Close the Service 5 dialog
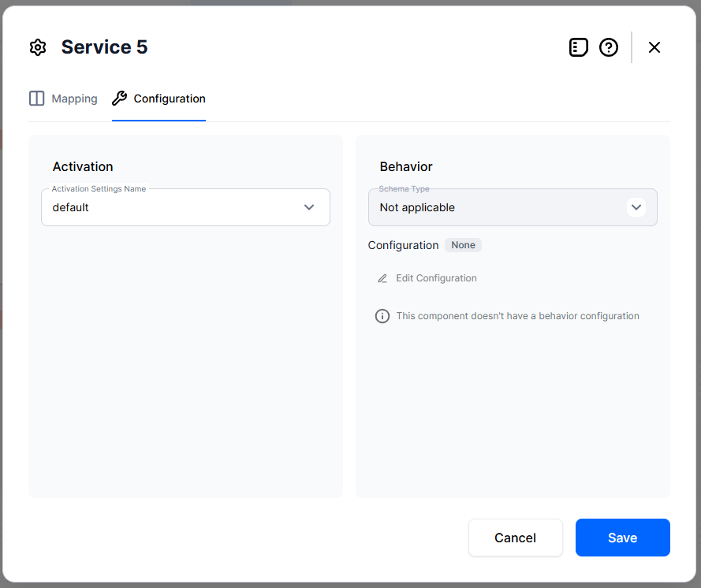This screenshot has height=588, width=701. click(654, 47)
